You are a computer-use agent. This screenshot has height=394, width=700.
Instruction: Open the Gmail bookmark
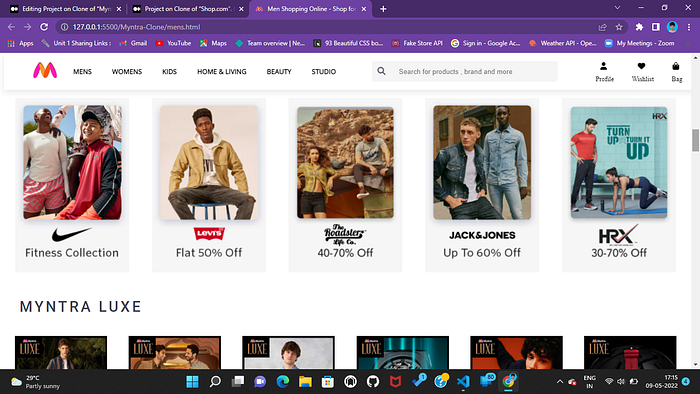tap(133, 43)
